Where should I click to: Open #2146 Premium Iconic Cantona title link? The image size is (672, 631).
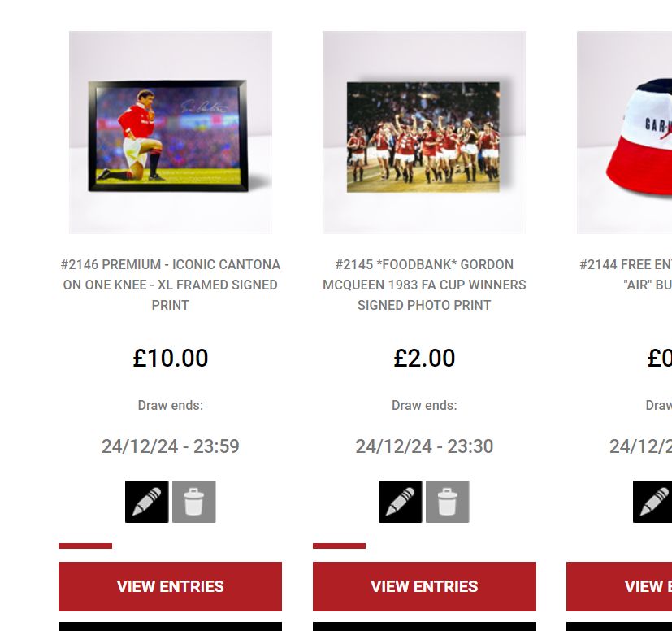point(170,285)
